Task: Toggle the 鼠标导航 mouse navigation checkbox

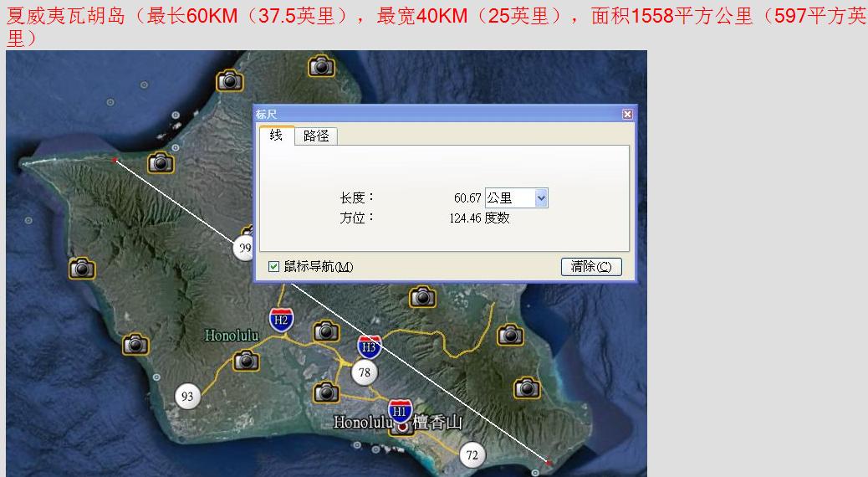Action: (x=273, y=266)
